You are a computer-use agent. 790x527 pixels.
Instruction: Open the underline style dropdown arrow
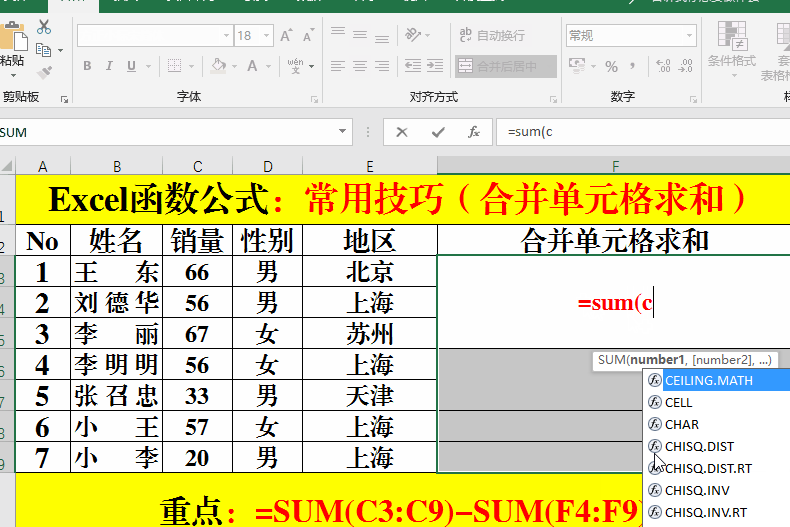click(148, 67)
